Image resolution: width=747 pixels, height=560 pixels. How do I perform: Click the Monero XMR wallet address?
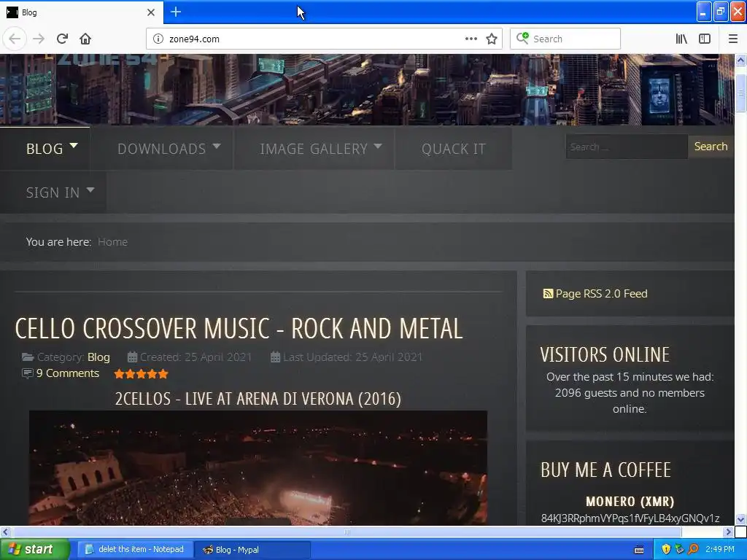(x=630, y=518)
